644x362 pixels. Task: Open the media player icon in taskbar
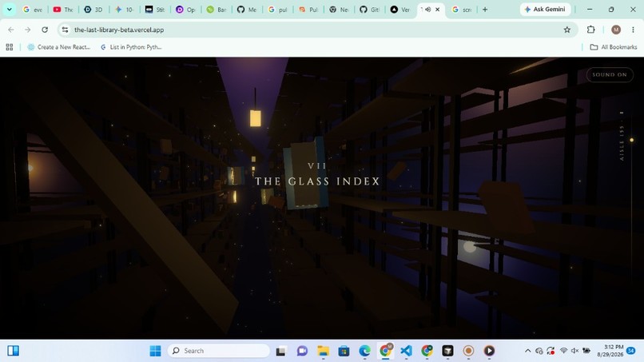pos(489,351)
